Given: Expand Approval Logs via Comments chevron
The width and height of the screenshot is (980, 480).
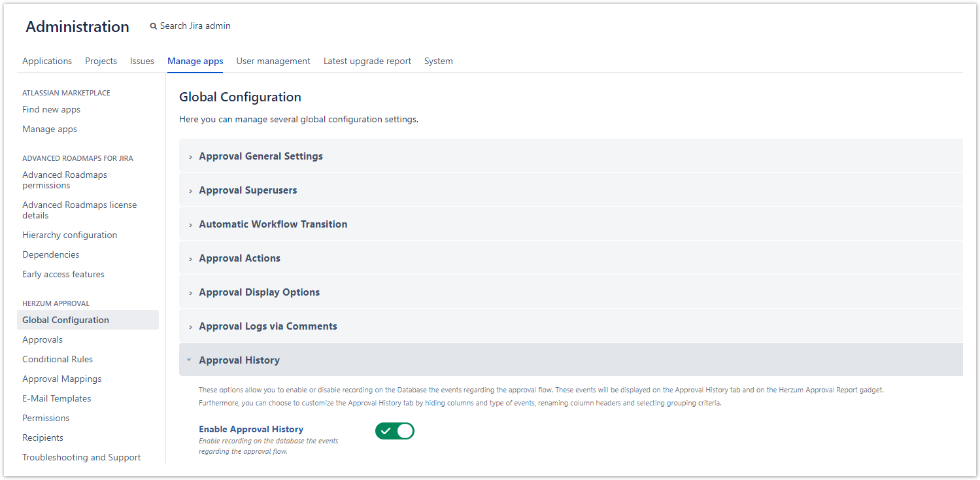Looking at the screenshot, I should [190, 327].
